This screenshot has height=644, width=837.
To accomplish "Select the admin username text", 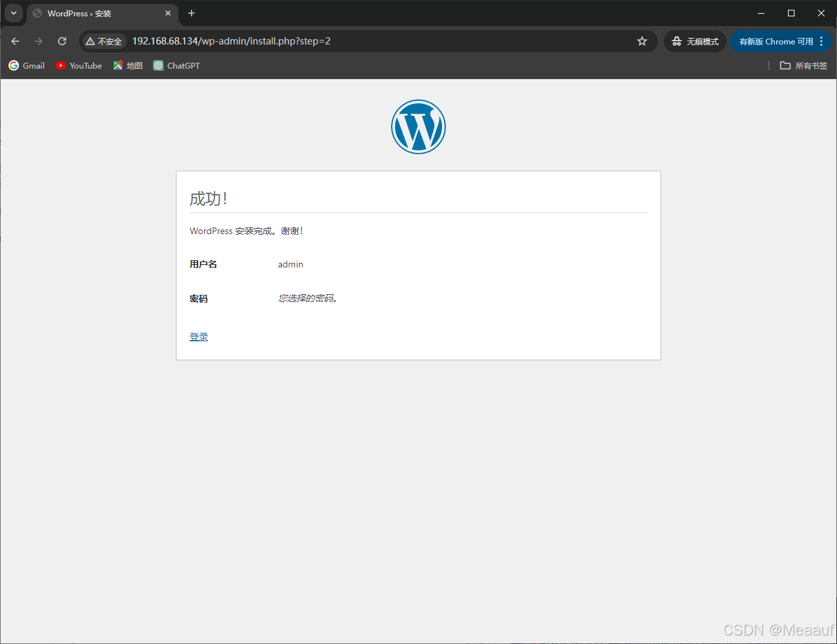I will tap(290, 264).
